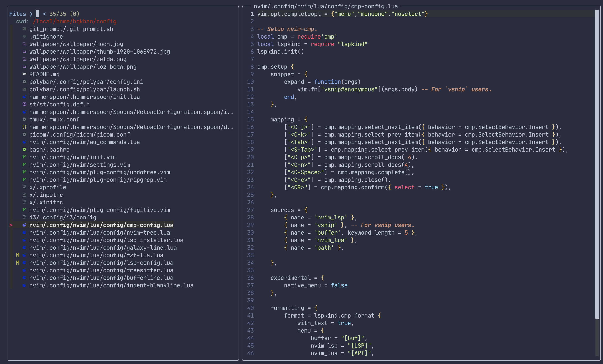
Task: Click the preview title cmp-config.lua path
Action: (x=326, y=6)
